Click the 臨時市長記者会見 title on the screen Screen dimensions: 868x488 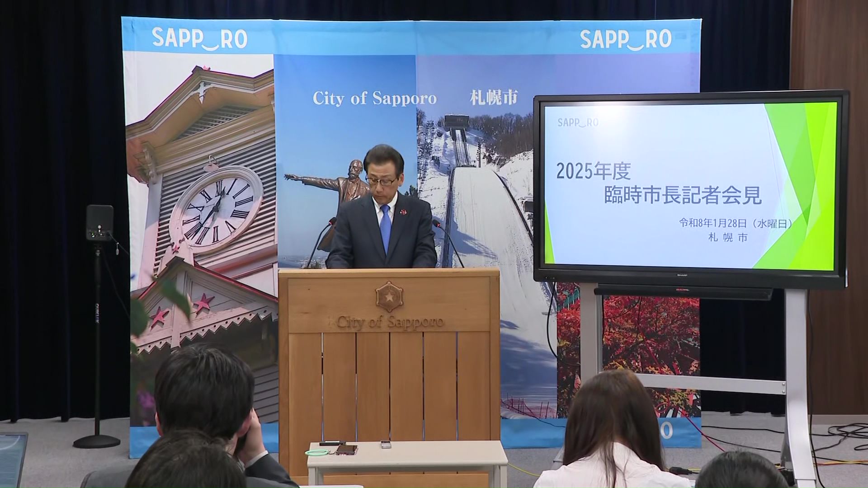[683, 195]
